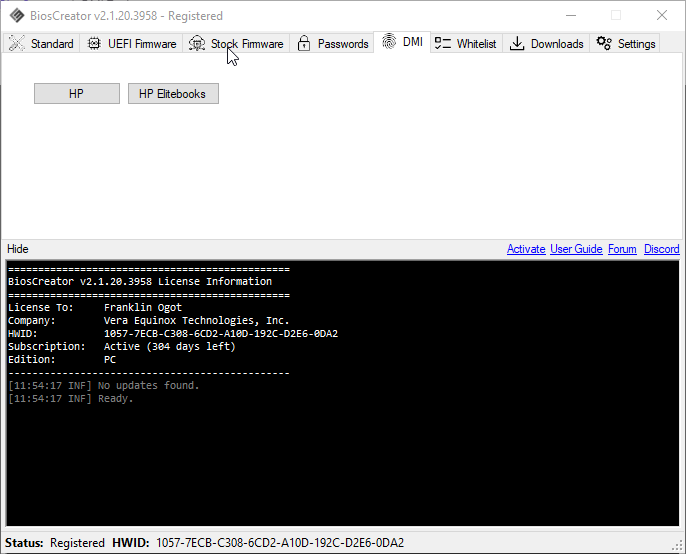Open the Stock Firmware tab

[236, 43]
